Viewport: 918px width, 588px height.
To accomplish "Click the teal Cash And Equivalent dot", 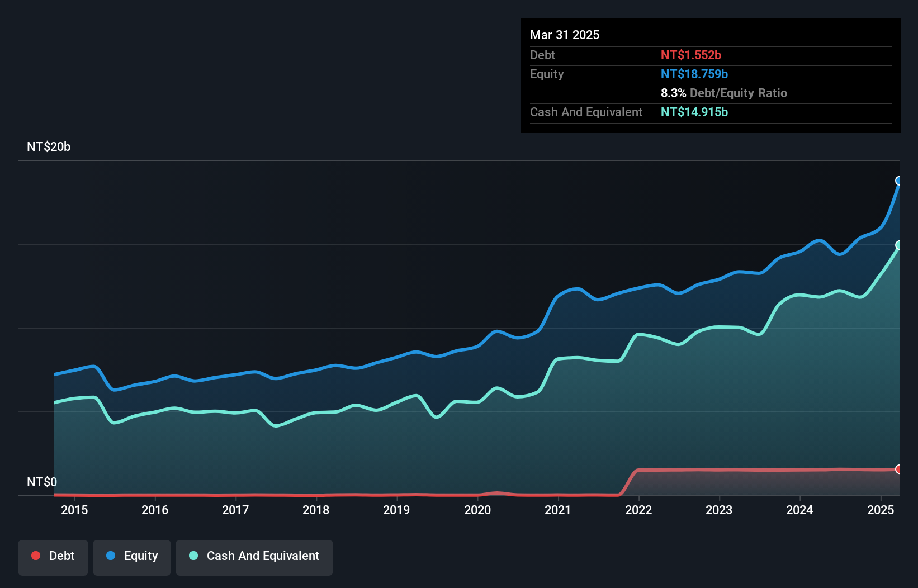I will click(x=193, y=556).
